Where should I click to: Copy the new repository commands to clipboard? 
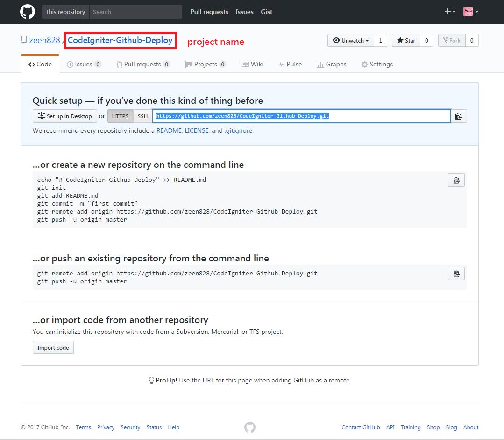(456, 180)
